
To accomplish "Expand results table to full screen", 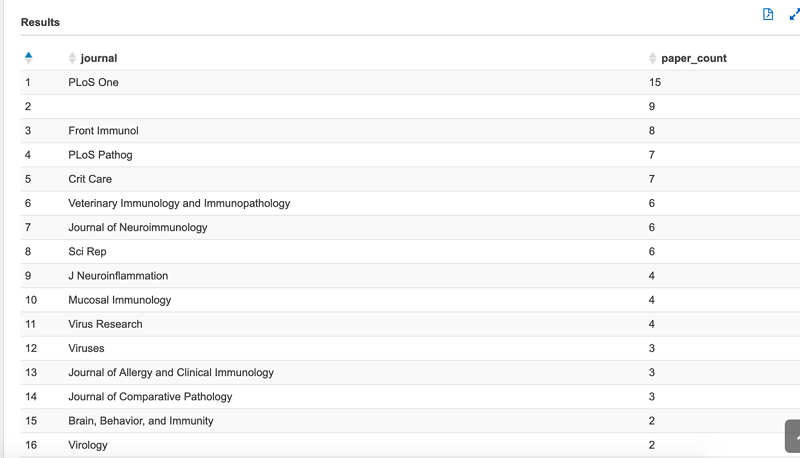I will (794, 14).
